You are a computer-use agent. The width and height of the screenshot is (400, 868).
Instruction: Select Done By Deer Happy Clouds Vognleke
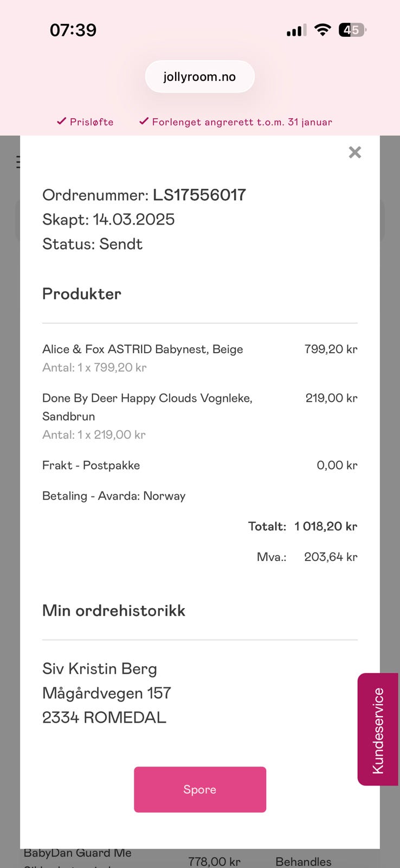tap(147, 407)
